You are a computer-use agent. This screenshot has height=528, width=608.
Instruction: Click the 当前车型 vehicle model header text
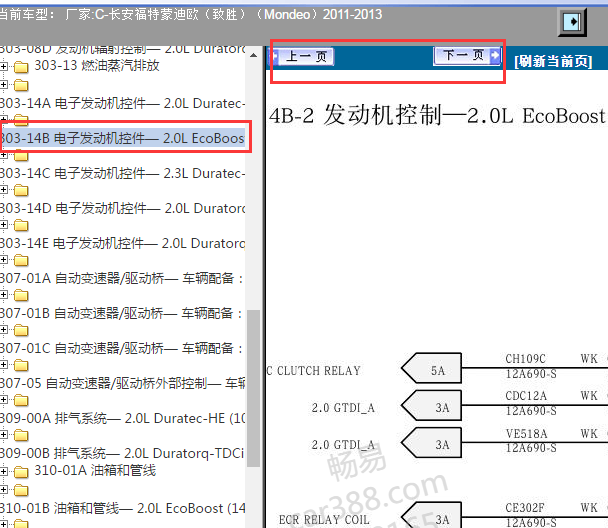click(191, 15)
